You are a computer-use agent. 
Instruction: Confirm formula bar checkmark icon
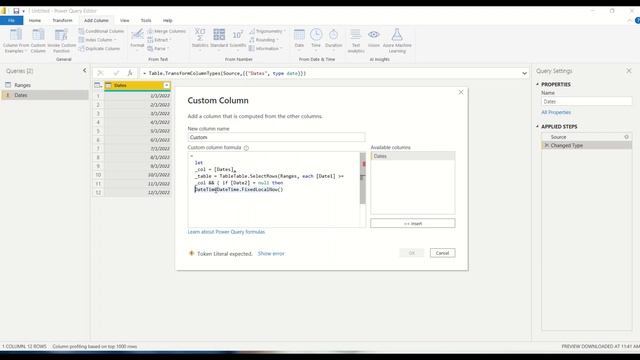point(116,73)
